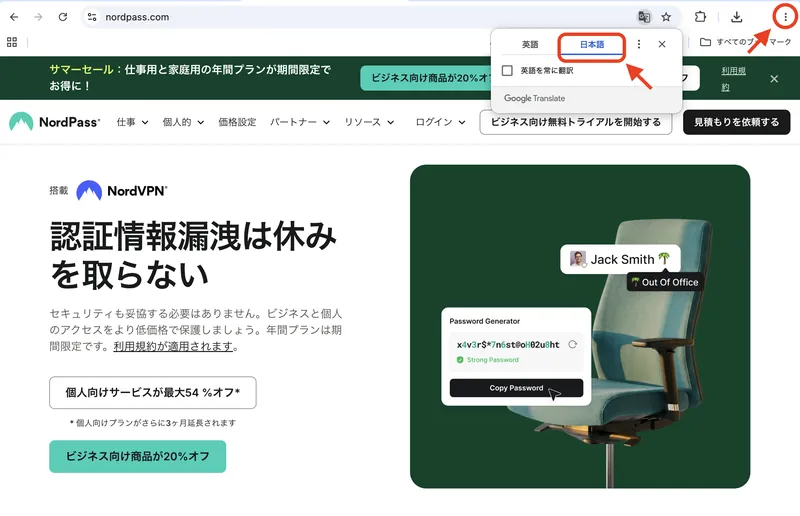Image resolution: width=800 pixels, height=516 pixels.
Task: Click the NordVPN logo
Action: point(122,191)
